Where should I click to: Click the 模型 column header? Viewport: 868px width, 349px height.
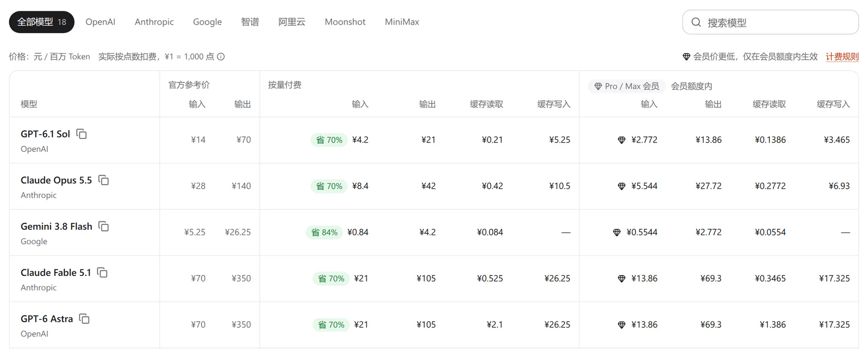click(x=29, y=104)
